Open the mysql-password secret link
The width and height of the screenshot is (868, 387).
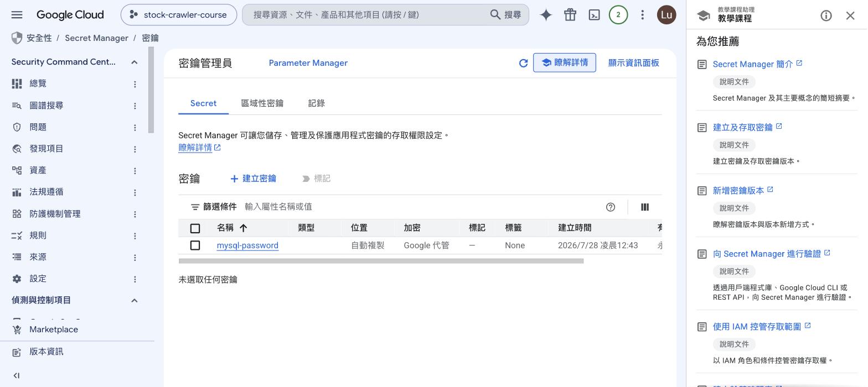click(x=247, y=245)
